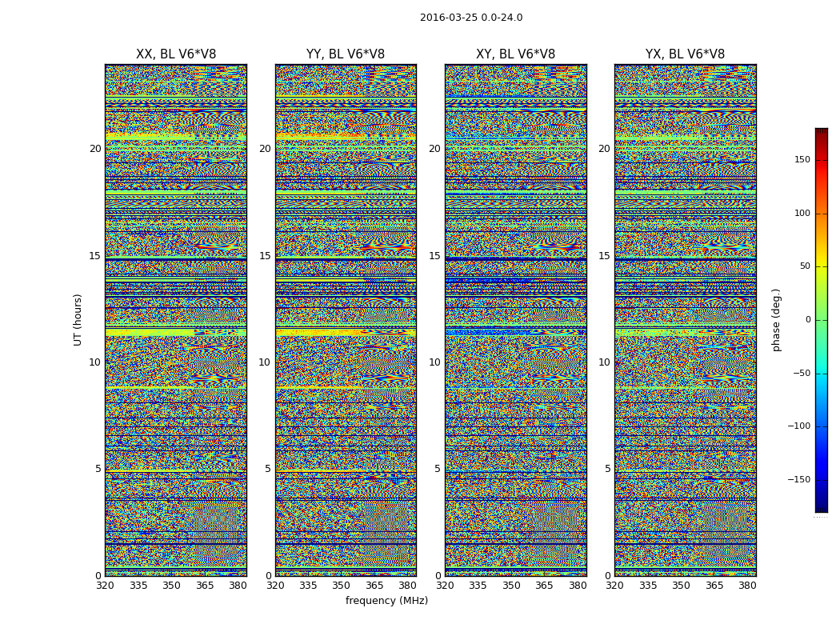
Task: Click the "UT (hours)" axis label
Action: pos(78,320)
